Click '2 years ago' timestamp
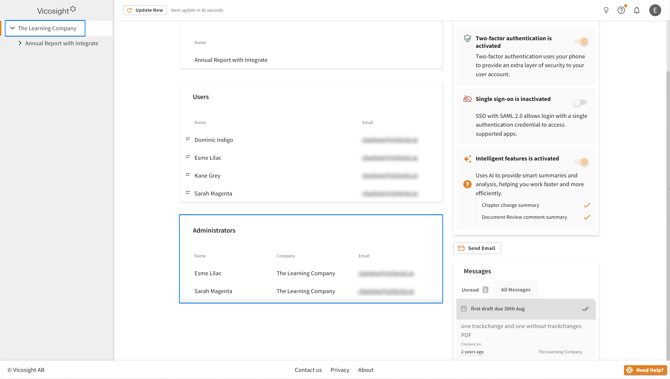This screenshot has height=379, width=670. coord(472,352)
